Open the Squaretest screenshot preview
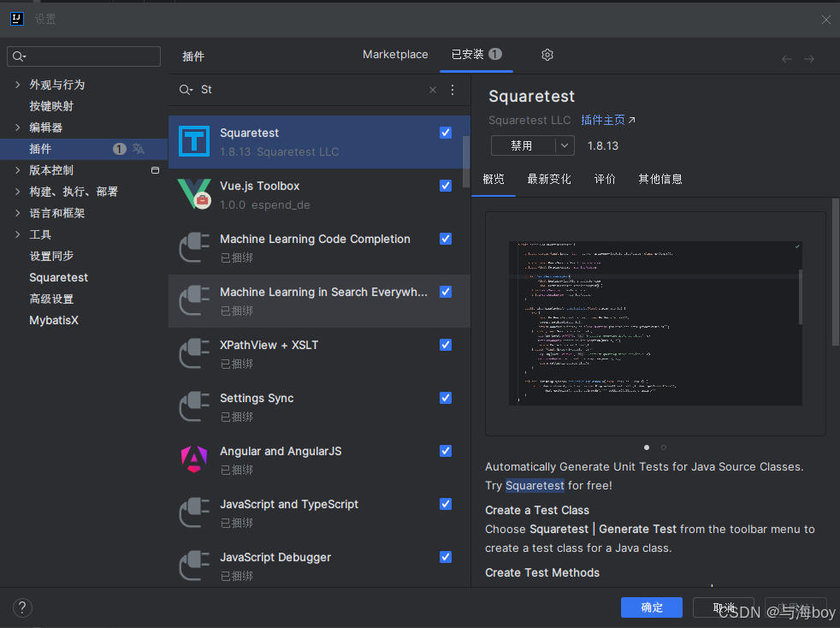Image resolution: width=840 pixels, height=628 pixels. pyautogui.click(x=655, y=323)
